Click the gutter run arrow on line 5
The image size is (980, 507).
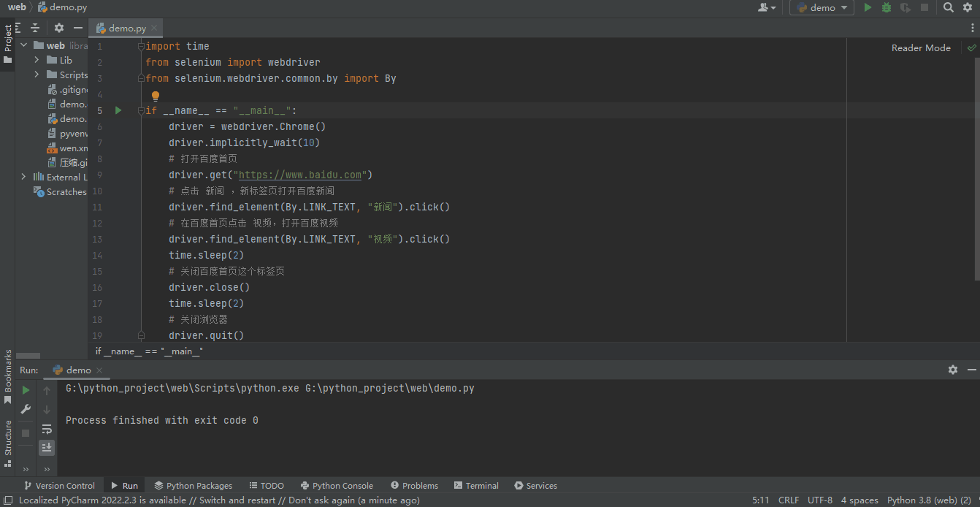click(x=118, y=110)
